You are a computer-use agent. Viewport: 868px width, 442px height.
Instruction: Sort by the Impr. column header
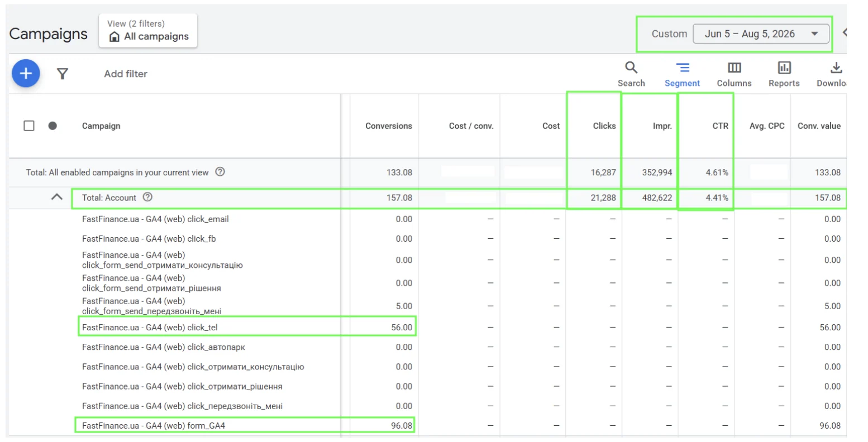662,126
